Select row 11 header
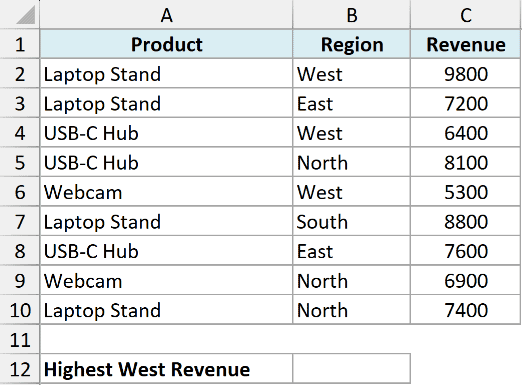This screenshot has height=385, width=522. pyautogui.click(x=20, y=339)
